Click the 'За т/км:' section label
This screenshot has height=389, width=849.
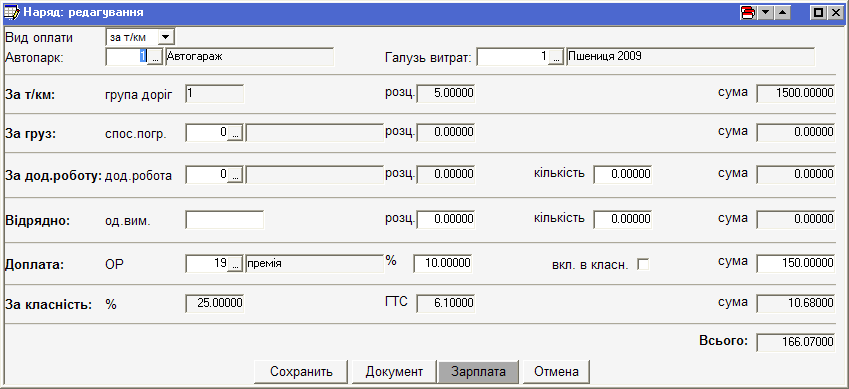(x=31, y=95)
